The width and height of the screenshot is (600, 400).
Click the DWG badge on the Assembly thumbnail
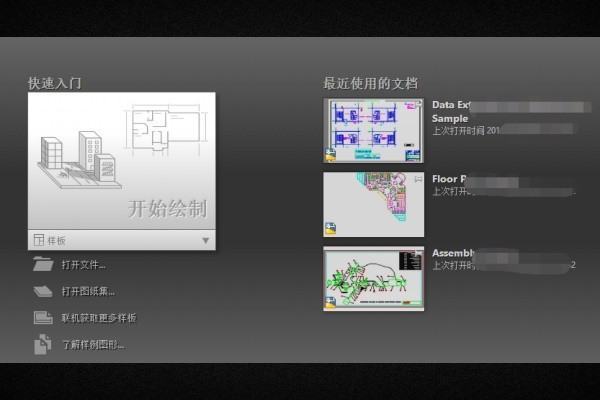(x=331, y=302)
